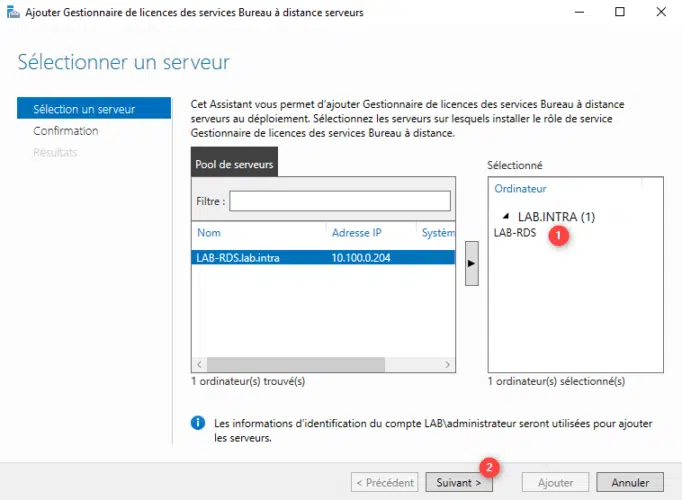Click the Annuler button
The height and width of the screenshot is (500, 682).
(630, 482)
